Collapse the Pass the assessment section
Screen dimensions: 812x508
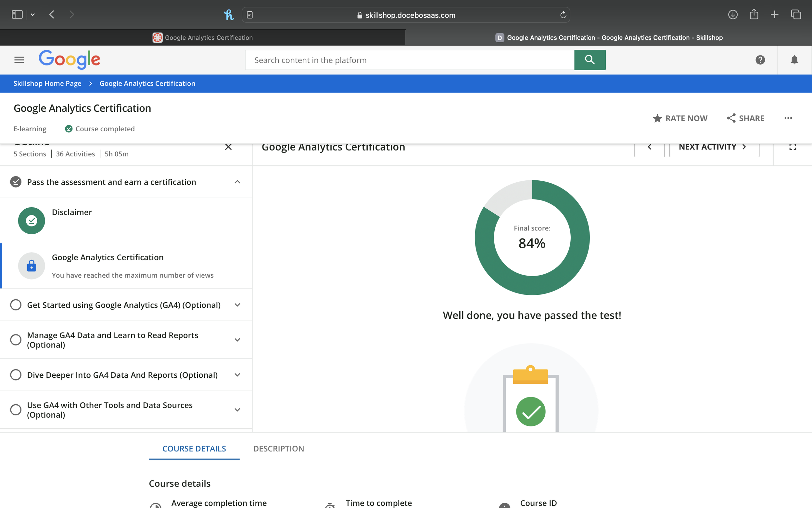pos(237,182)
